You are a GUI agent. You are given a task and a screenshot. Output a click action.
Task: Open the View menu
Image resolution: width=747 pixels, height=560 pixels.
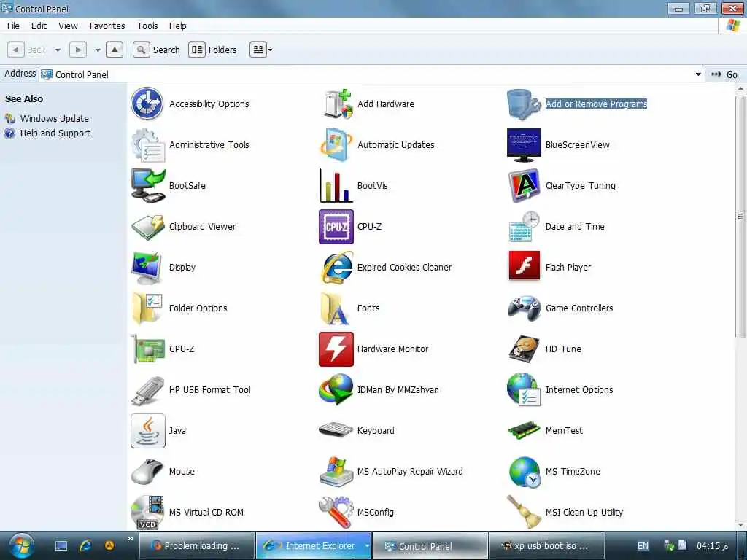click(x=68, y=26)
